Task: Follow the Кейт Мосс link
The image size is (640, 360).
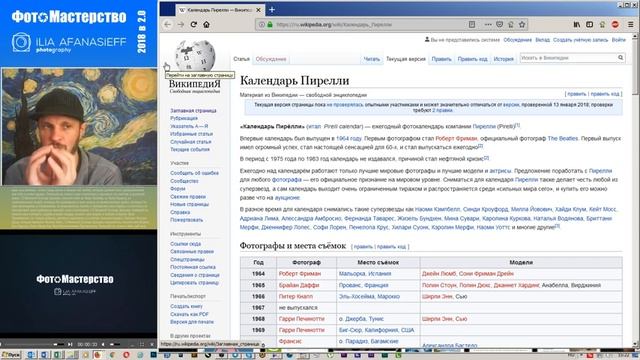Action: tap(602, 209)
